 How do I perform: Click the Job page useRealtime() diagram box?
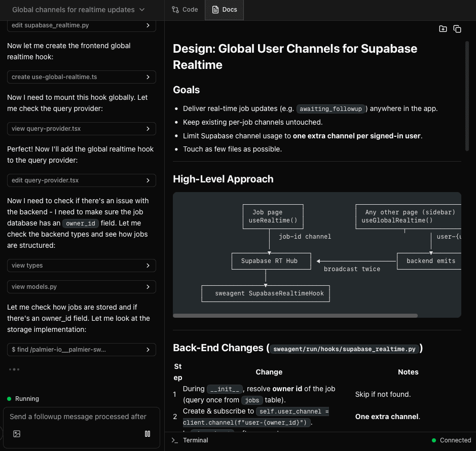tap(273, 217)
